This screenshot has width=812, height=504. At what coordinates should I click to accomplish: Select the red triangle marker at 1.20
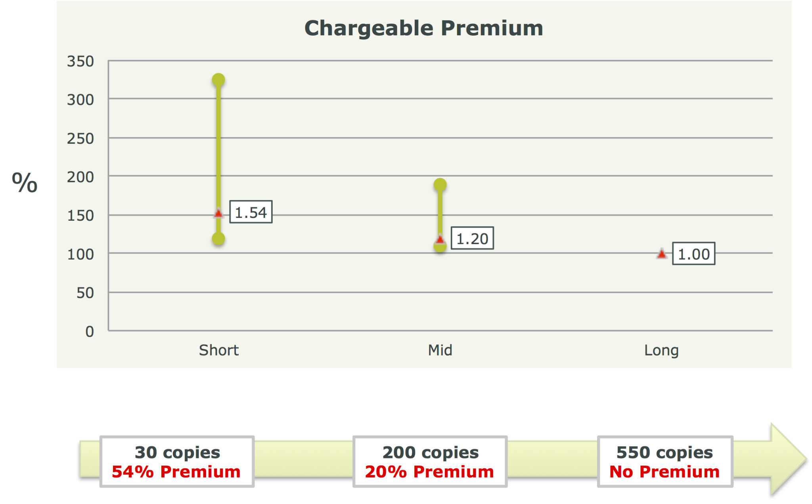[440, 239]
